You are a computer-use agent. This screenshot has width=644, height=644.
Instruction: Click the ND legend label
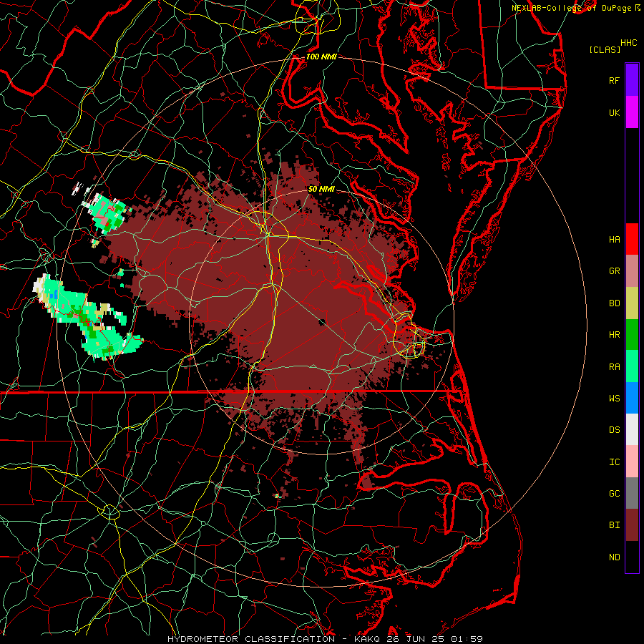[x=615, y=557]
